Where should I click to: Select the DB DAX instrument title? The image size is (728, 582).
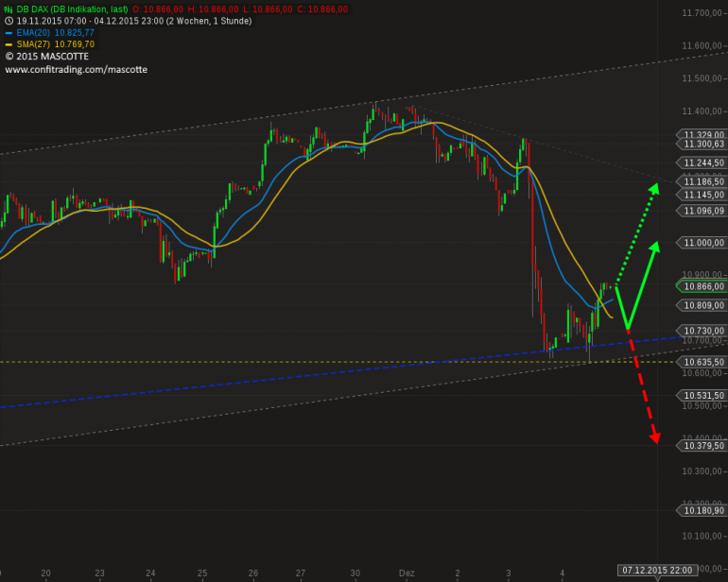coord(72,9)
